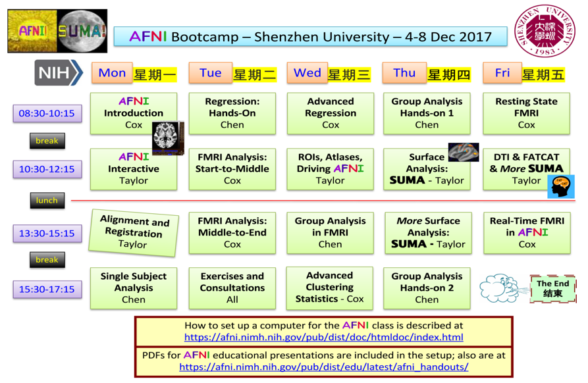Click the brain surface image near Thu

[x=463, y=152]
